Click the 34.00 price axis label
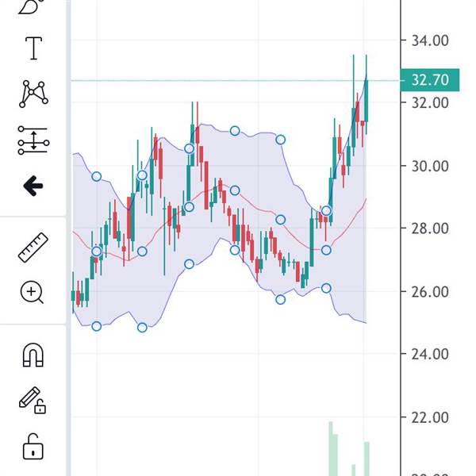 click(x=430, y=40)
